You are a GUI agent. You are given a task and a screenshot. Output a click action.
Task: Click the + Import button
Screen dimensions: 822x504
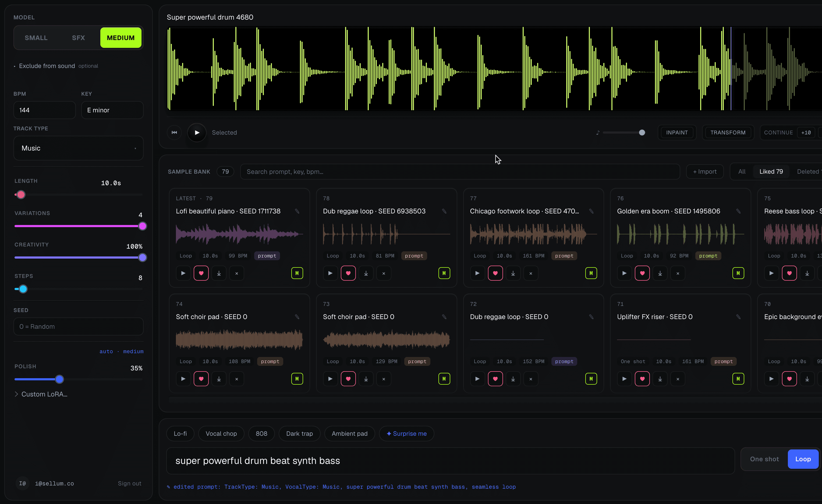coord(704,172)
